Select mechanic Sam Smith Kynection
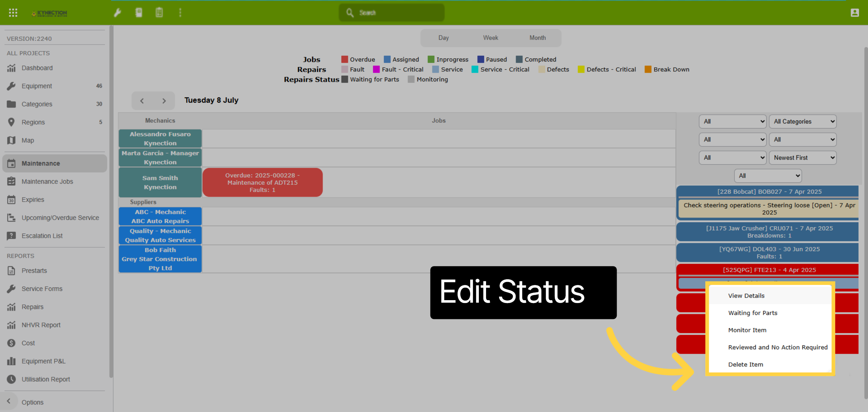 pyautogui.click(x=160, y=182)
